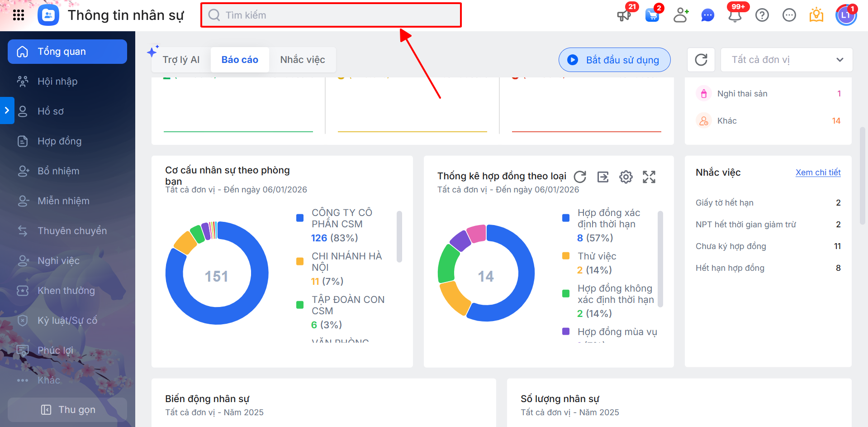Viewport: 868px width, 427px height.
Task: Click the Miễn nhiệm sidebar icon
Action: click(23, 201)
